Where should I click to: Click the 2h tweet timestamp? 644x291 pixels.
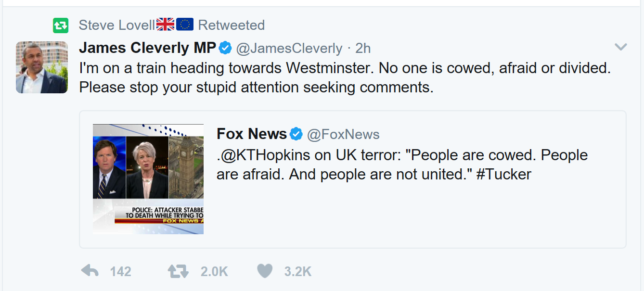pyautogui.click(x=363, y=48)
